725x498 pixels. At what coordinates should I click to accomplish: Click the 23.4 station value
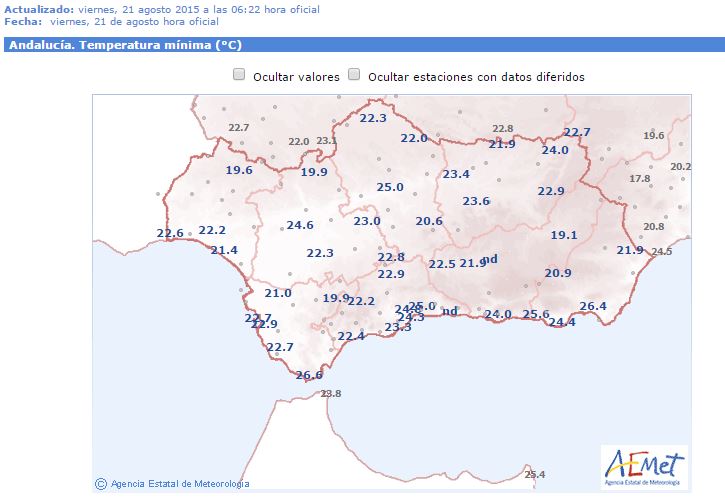click(456, 174)
